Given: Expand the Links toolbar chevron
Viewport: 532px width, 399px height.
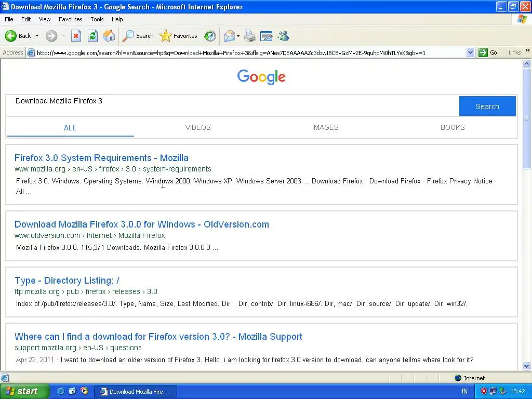Looking at the screenshot, I should (x=528, y=50).
